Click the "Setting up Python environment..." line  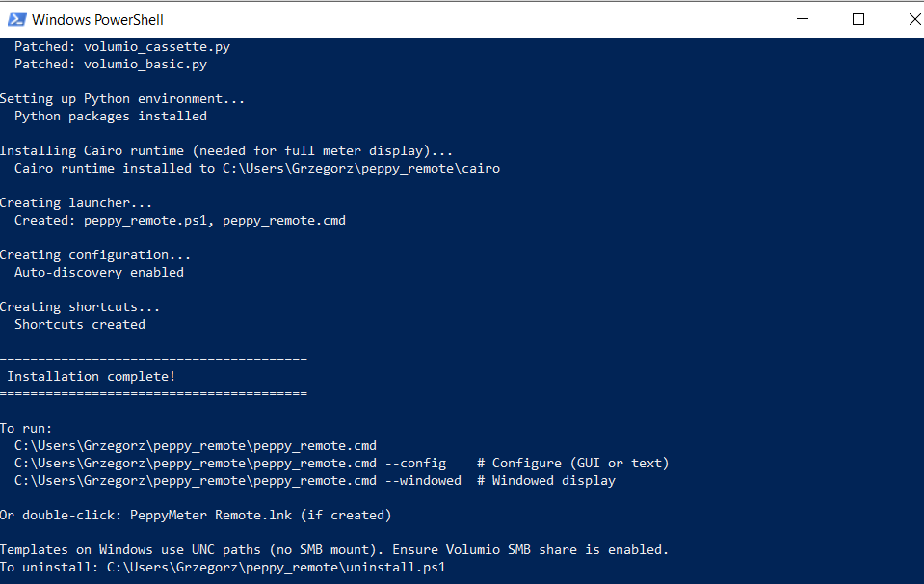point(122,98)
